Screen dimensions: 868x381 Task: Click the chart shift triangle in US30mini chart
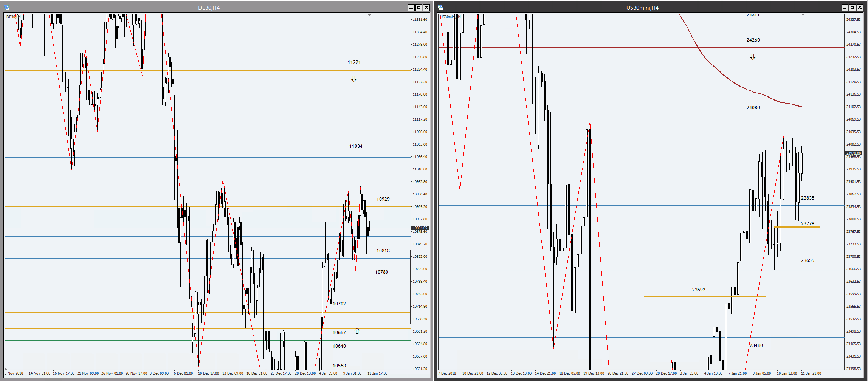[803, 15]
